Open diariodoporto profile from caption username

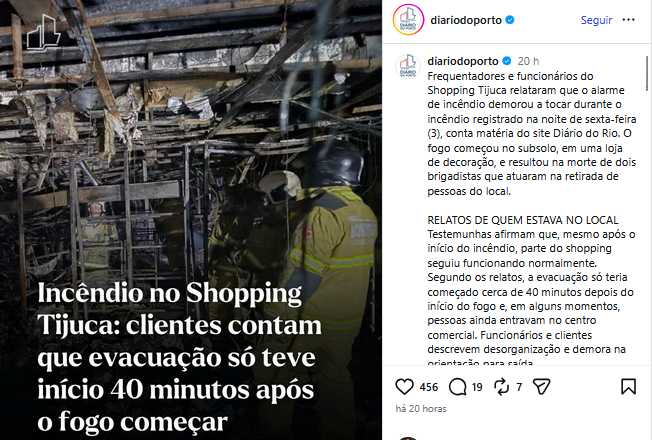tap(463, 61)
